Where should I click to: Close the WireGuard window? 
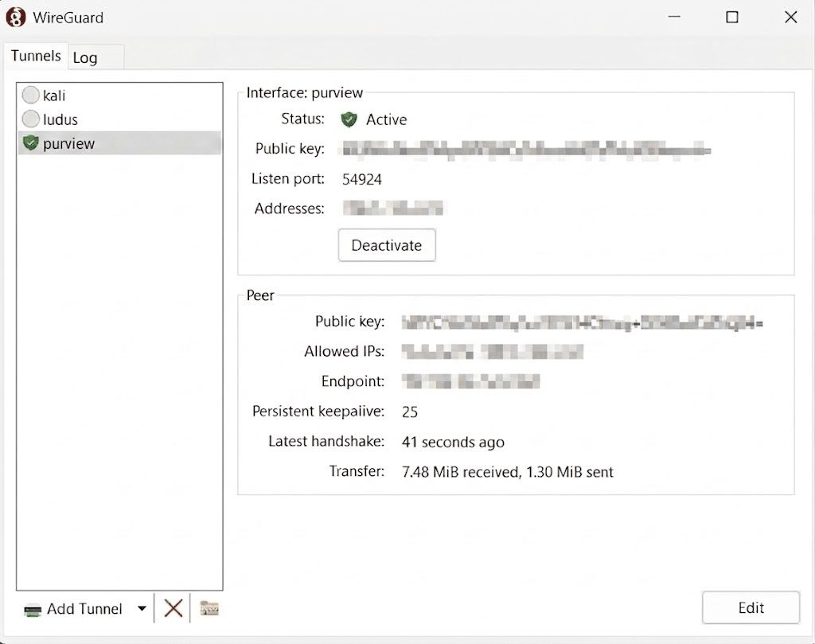point(790,18)
